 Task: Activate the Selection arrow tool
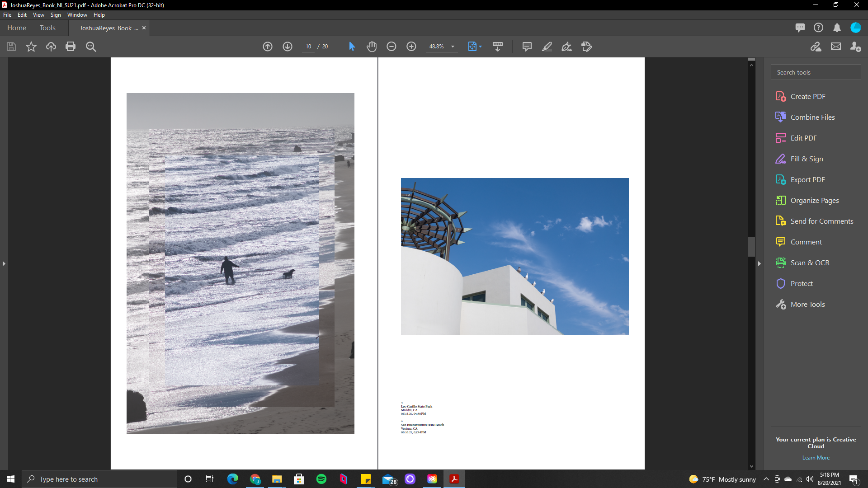point(352,47)
